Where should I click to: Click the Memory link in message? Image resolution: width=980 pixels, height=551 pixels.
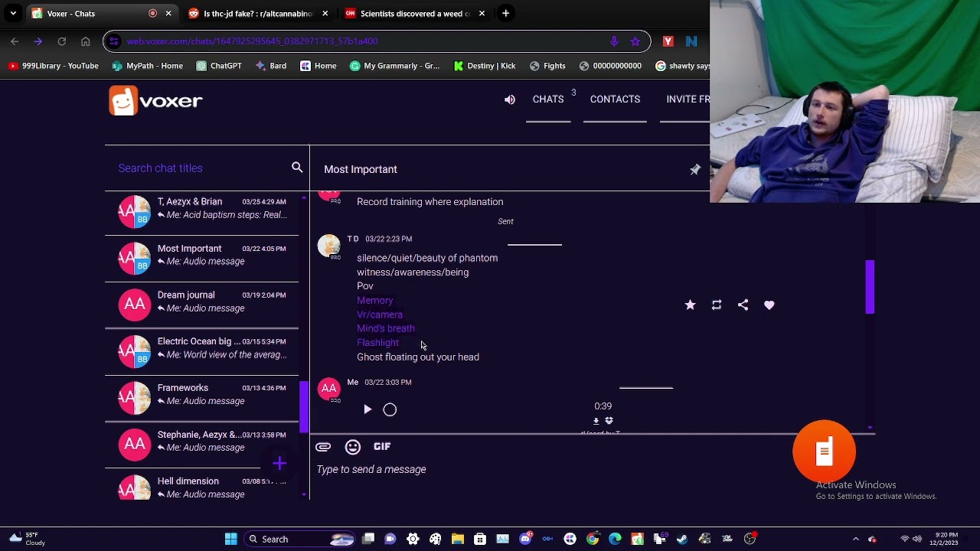[375, 301]
